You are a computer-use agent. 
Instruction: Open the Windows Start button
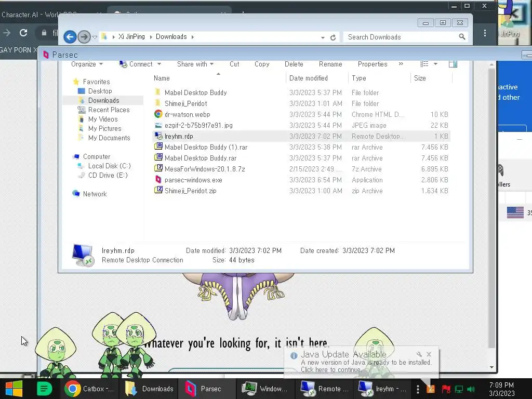coord(14,389)
